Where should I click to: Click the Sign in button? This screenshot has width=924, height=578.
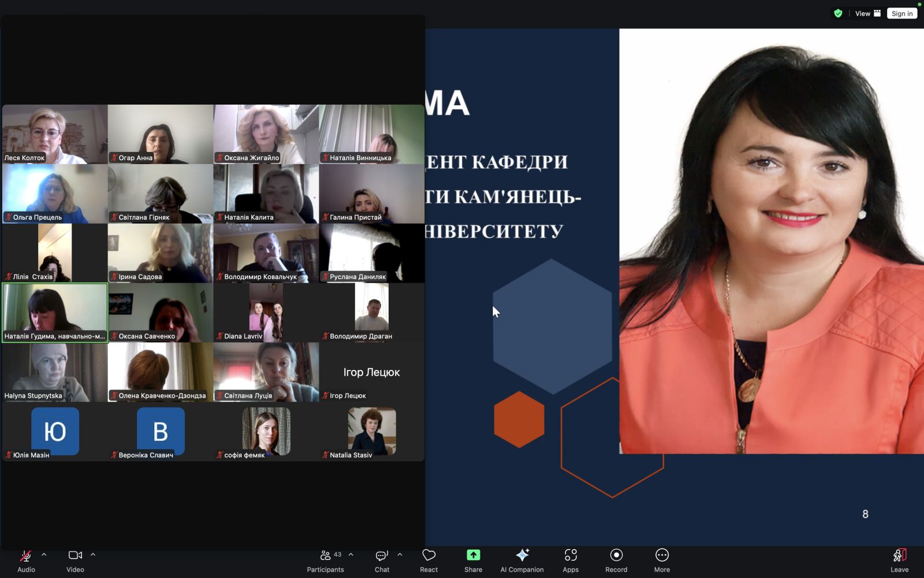(901, 13)
